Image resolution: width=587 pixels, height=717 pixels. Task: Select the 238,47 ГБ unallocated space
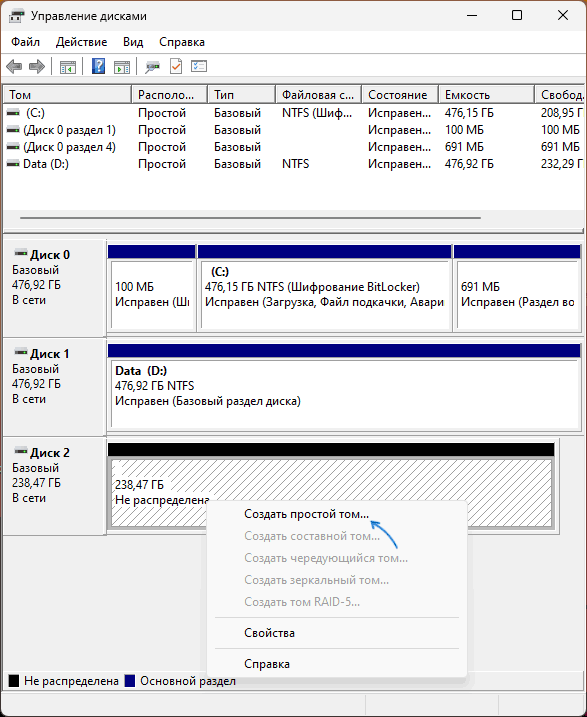tap(331, 487)
